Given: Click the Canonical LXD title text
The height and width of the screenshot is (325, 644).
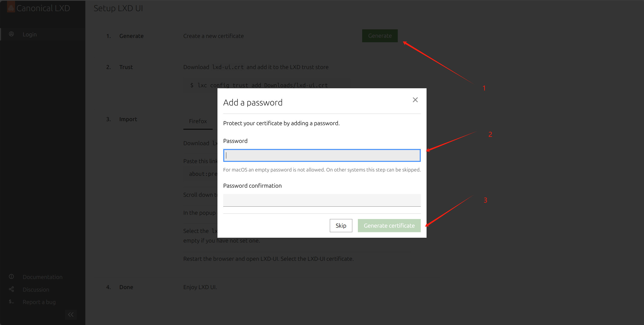Looking at the screenshot, I should [x=43, y=8].
